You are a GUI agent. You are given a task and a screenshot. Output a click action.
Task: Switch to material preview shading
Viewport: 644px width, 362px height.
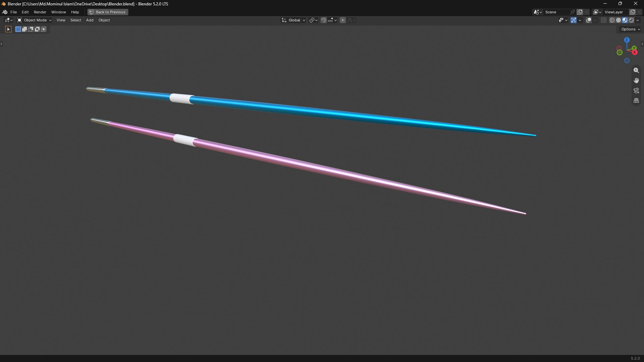click(625, 20)
